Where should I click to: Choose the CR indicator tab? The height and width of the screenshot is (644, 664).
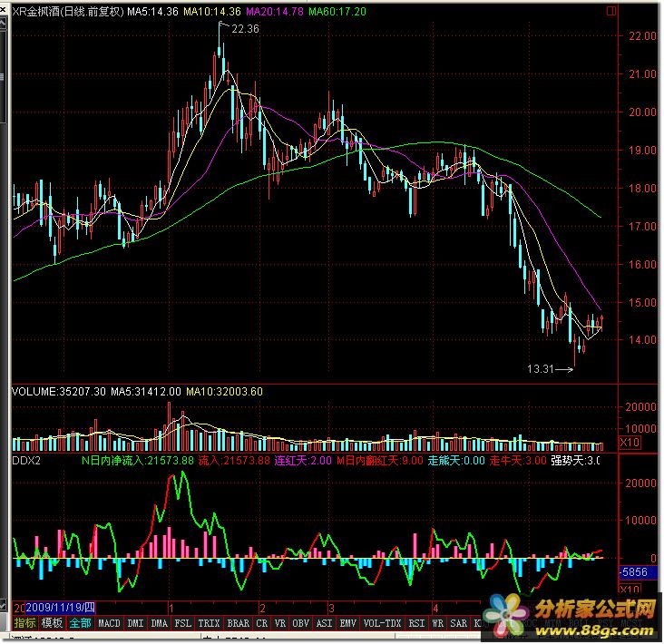coord(262,623)
